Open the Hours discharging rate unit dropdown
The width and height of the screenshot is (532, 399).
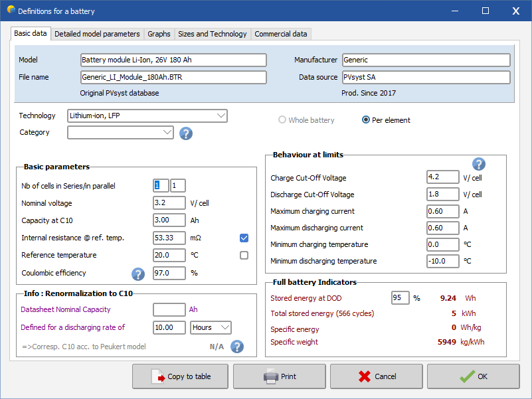point(211,327)
